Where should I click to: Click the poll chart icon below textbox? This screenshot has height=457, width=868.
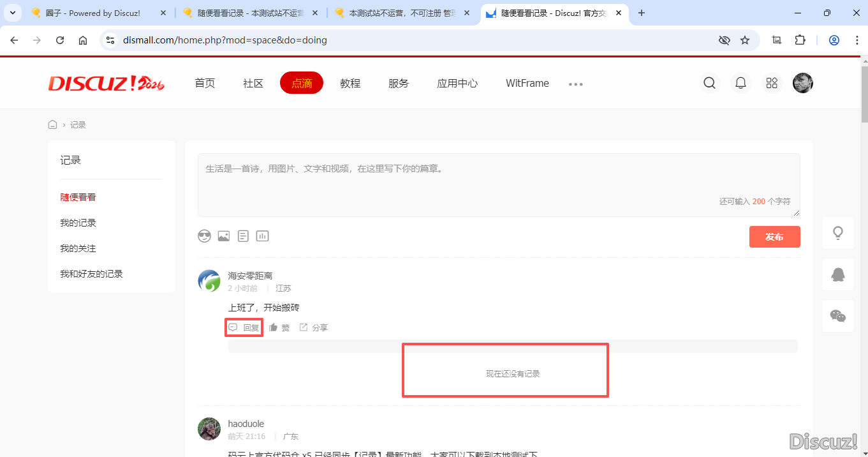point(262,236)
